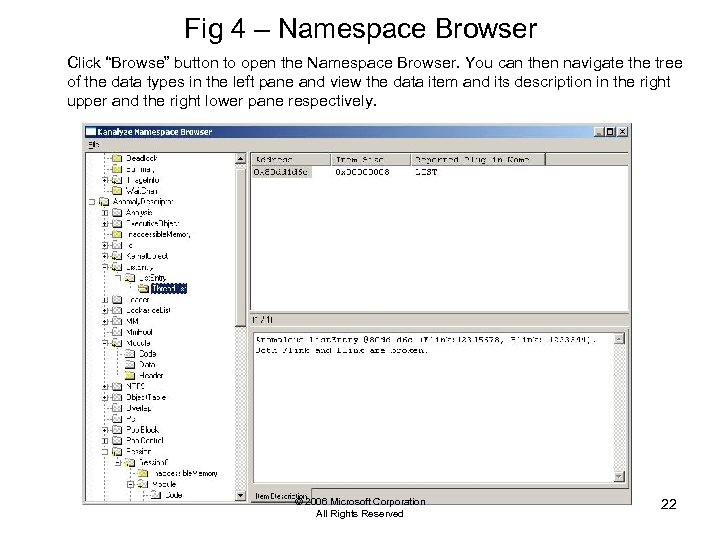Click the Reported Plug-in Name column header
Viewport: 720px width, 540px height.
478,159
